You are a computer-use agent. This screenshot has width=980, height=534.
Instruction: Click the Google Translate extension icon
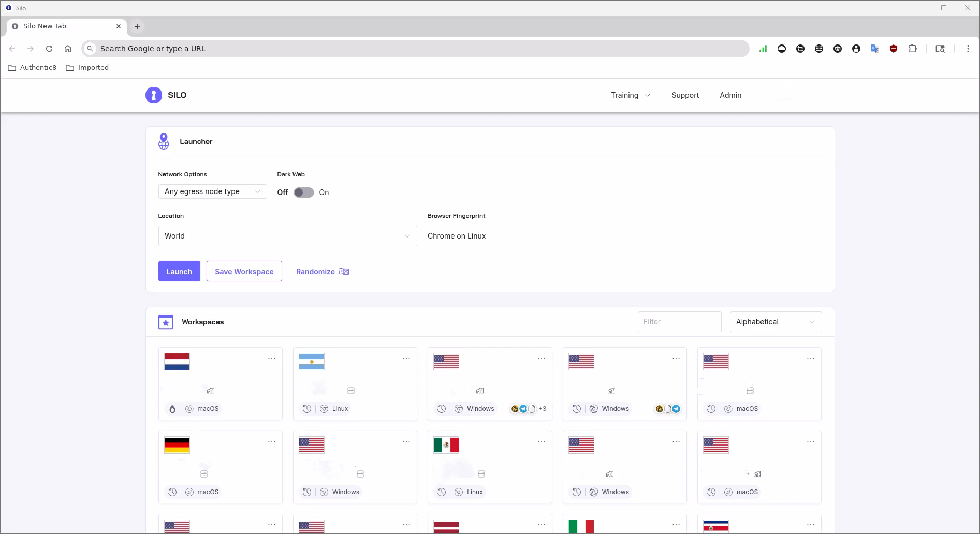coord(875,49)
